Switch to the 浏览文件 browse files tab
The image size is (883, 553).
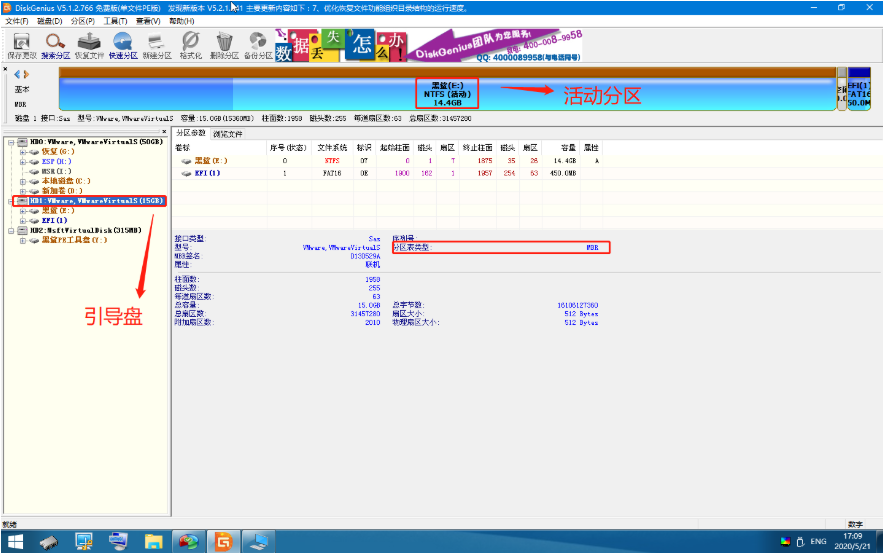(228, 134)
